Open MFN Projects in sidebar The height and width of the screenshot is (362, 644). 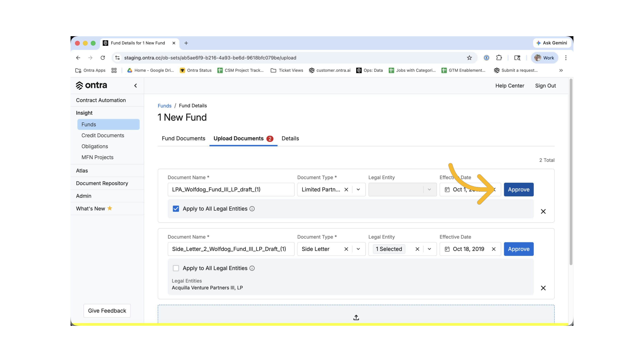tap(97, 157)
